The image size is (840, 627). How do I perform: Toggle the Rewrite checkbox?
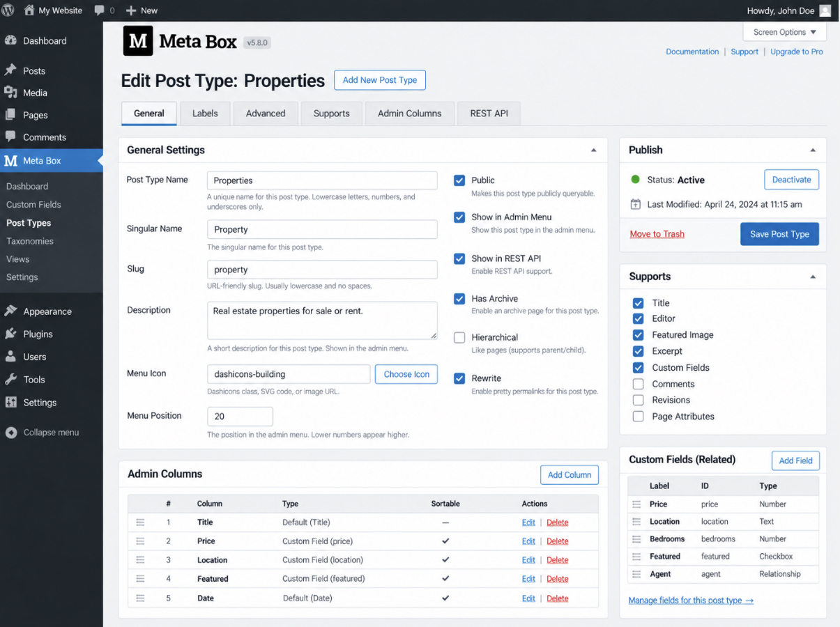coord(459,378)
